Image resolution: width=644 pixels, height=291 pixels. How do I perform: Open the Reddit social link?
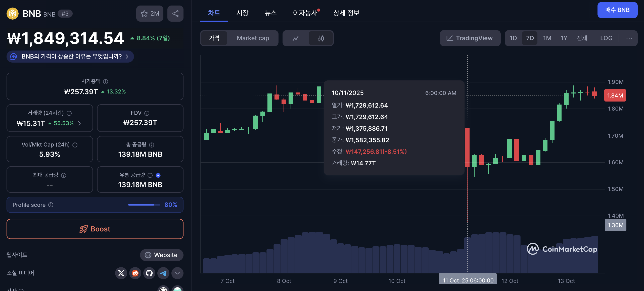135,273
